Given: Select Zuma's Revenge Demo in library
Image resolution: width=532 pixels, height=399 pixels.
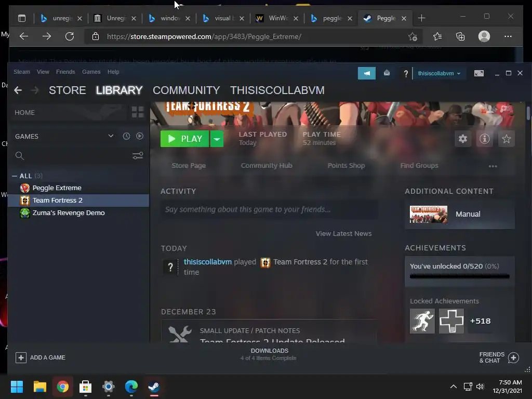Looking at the screenshot, I should [79, 213].
